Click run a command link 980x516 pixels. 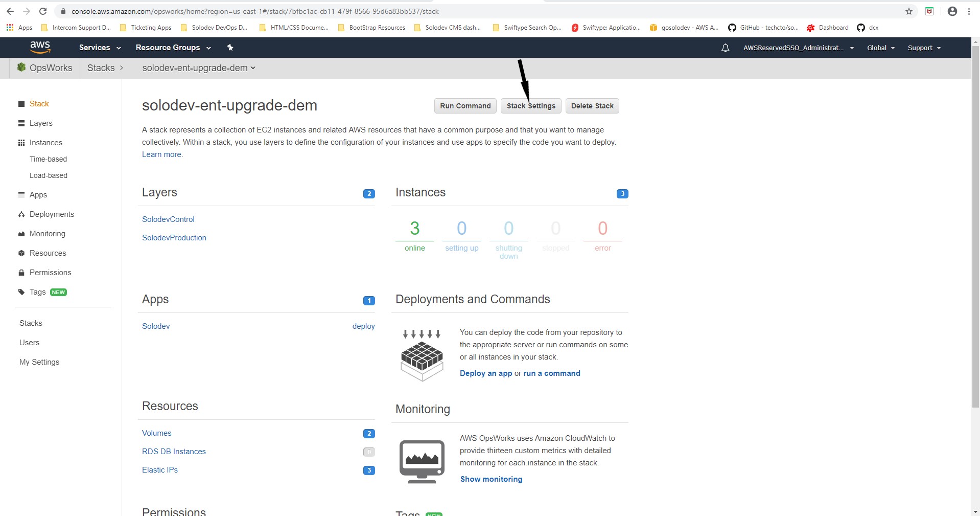click(552, 373)
